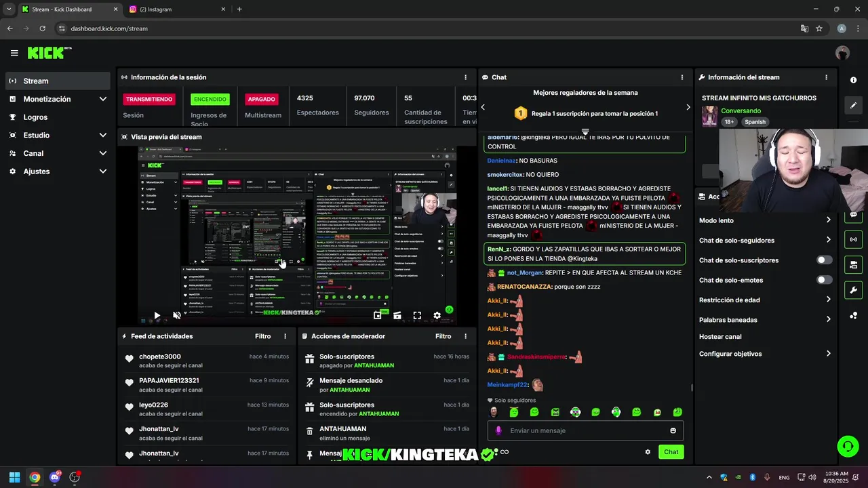
Task: Click the green KICK logo
Action: (x=50, y=53)
